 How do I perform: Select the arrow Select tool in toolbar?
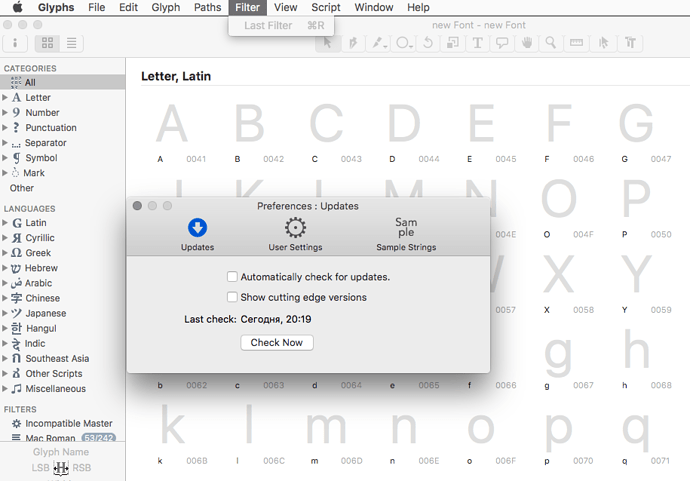pos(327,43)
